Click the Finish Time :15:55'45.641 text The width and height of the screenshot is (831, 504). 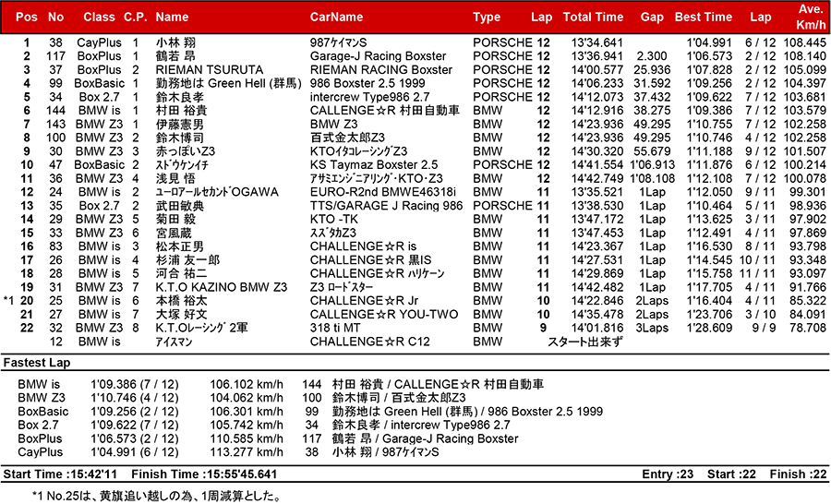(x=204, y=474)
